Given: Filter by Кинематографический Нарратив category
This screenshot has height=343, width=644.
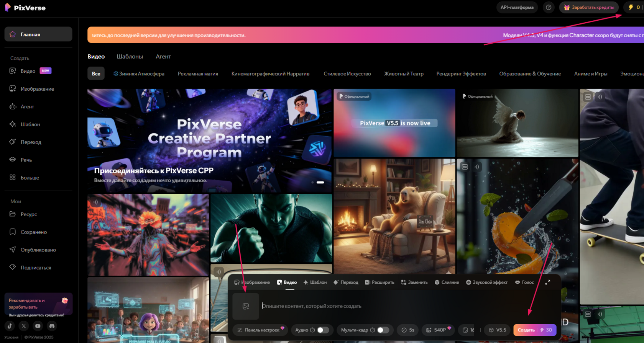Looking at the screenshot, I should click(x=270, y=73).
